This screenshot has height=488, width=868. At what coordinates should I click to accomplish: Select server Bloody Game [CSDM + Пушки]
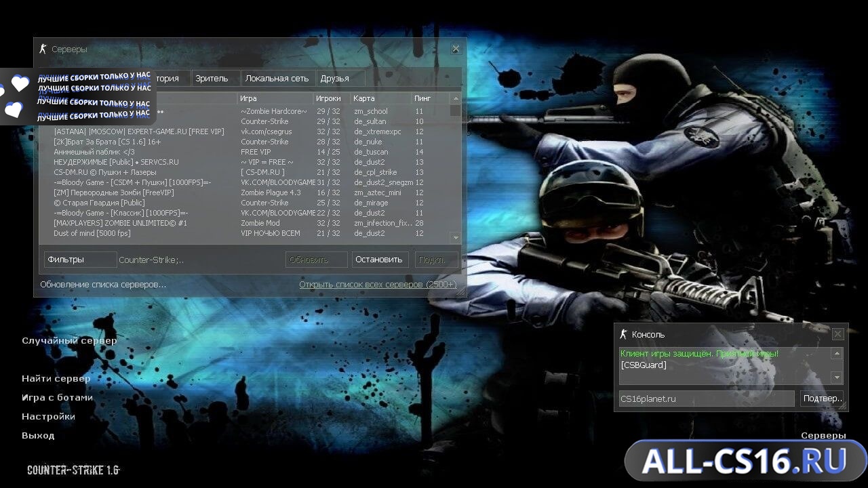132,182
